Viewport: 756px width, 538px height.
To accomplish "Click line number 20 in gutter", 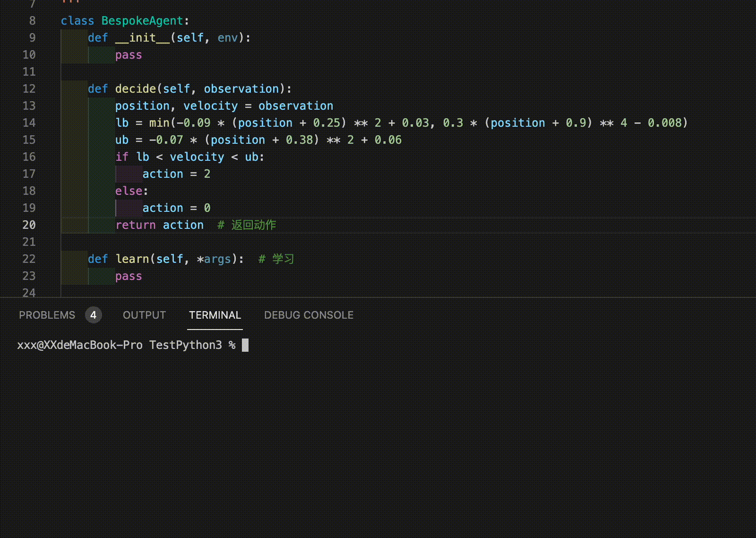I will pyautogui.click(x=29, y=225).
